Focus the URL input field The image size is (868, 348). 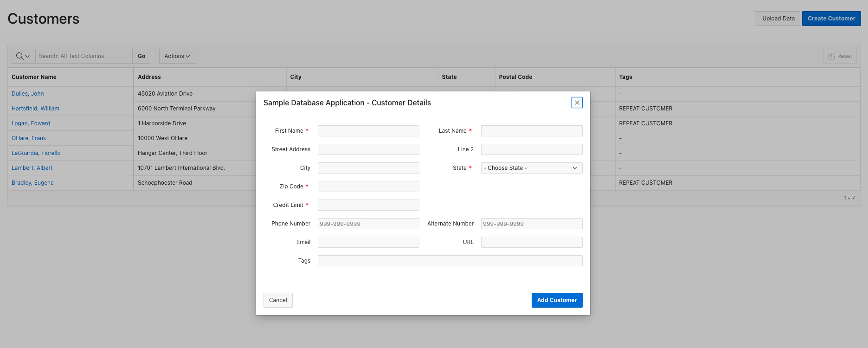(x=532, y=242)
